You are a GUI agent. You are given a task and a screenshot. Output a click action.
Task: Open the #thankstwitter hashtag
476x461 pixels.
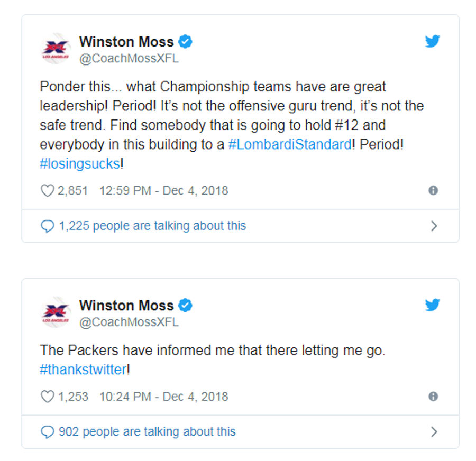click(x=83, y=370)
